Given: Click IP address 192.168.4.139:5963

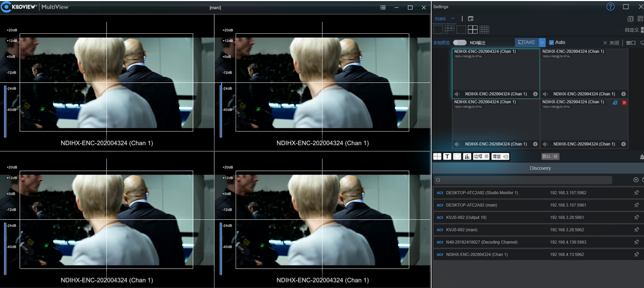Looking at the screenshot, I should (568, 242).
